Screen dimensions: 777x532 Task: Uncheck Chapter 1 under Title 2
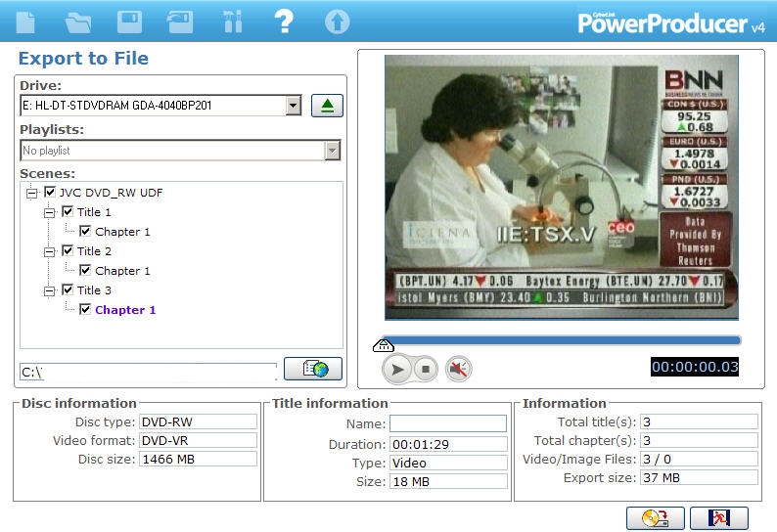pyautogui.click(x=85, y=270)
